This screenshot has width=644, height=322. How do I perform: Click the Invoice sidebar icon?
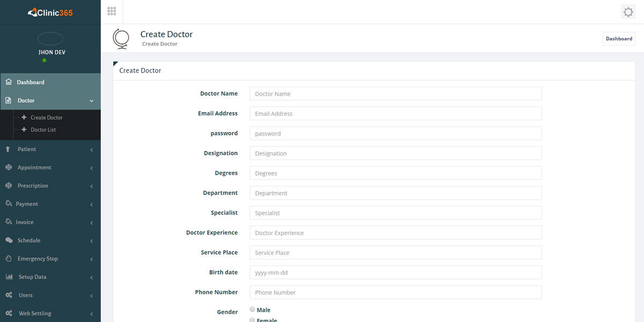pos(9,222)
